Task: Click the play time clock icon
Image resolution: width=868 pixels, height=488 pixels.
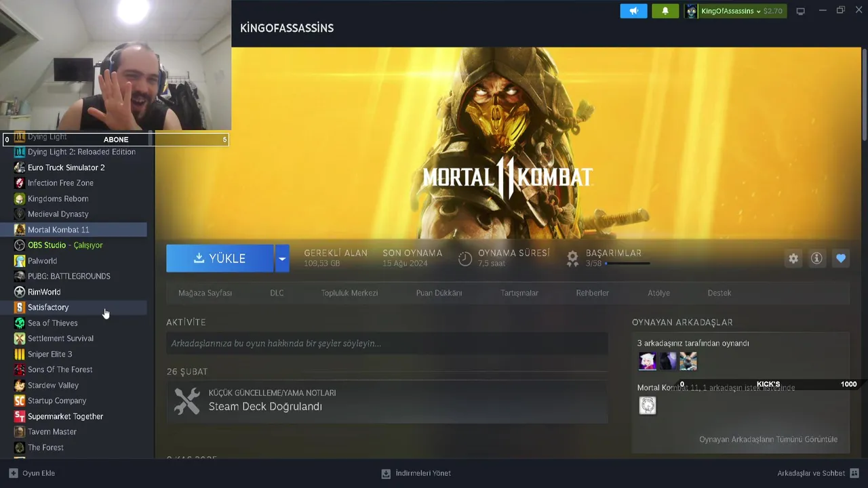Action: click(x=465, y=258)
